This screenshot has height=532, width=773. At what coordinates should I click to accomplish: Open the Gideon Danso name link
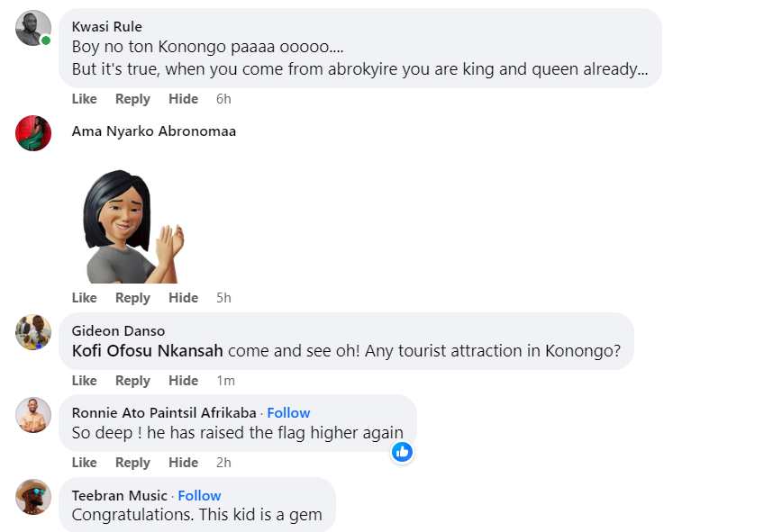(x=118, y=331)
